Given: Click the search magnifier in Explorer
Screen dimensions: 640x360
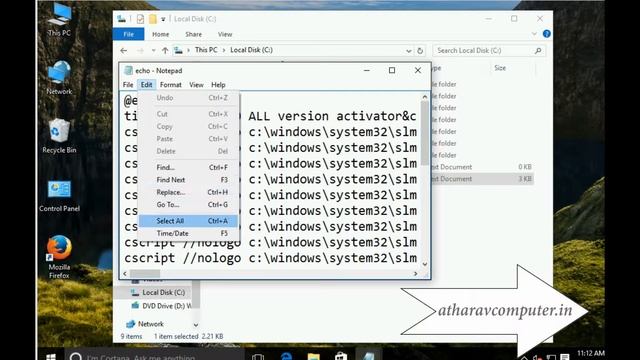Looking at the screenshot, I should pos(538,51).
